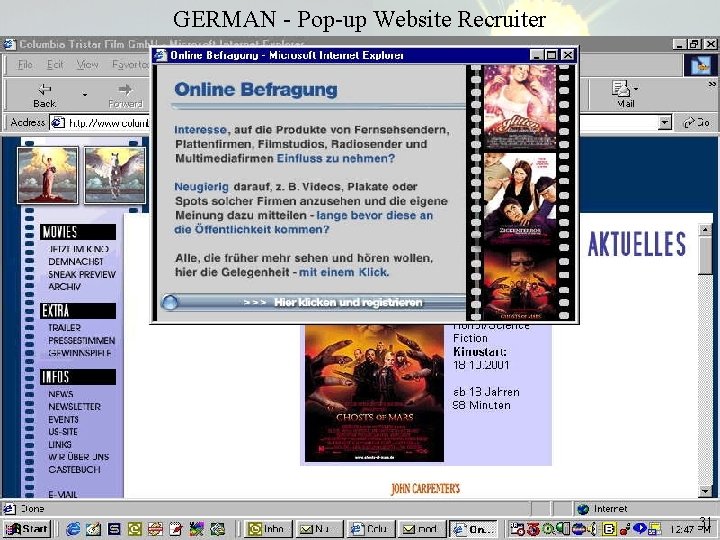This screenshot has width=720, height=540.
Task: Click 'Hier klicken und registrieren' banner
Action: pos(348,302)
